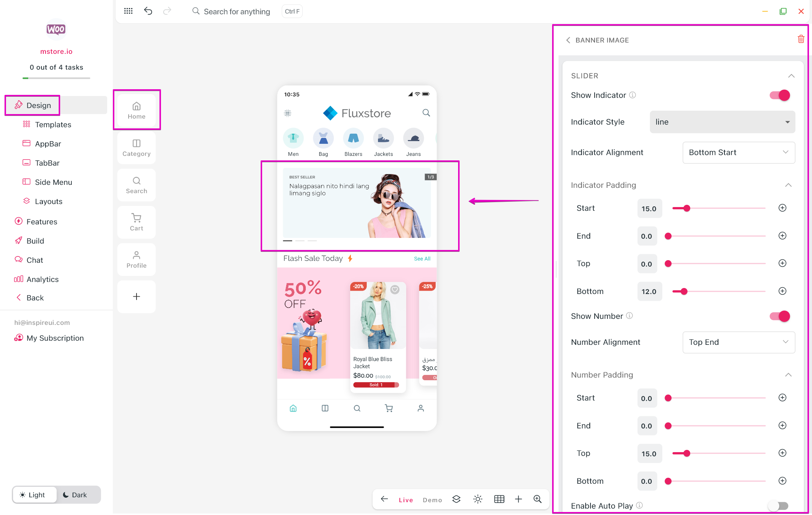Click the brightness sun icon in bottom toolbar

[x=478, y=499]
